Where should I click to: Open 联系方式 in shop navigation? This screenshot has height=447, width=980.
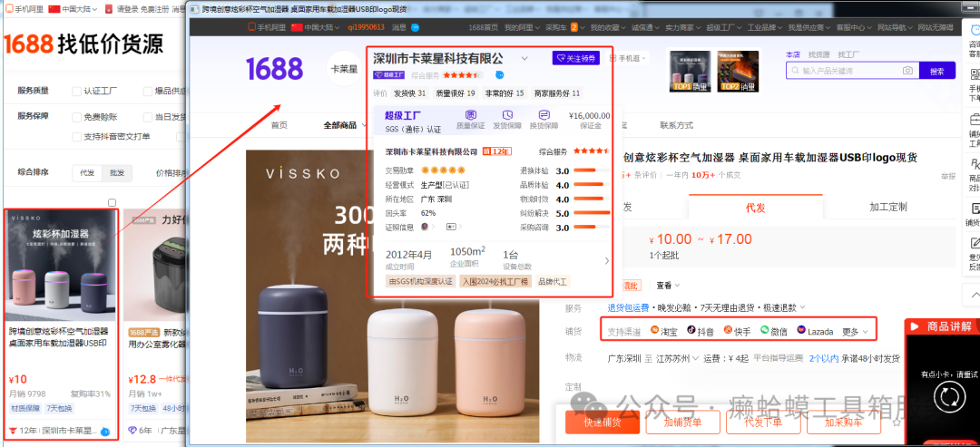point(676,125)
